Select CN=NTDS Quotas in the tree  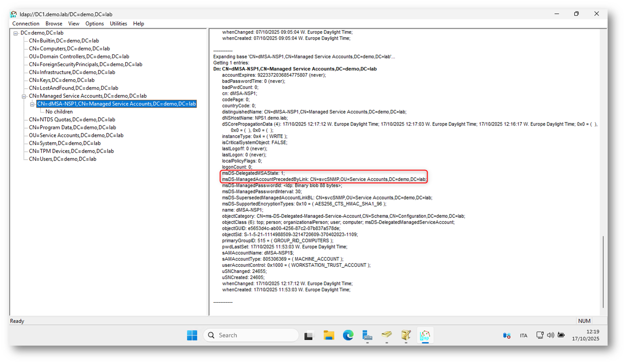pyautogui.click(x=72, y=120)
